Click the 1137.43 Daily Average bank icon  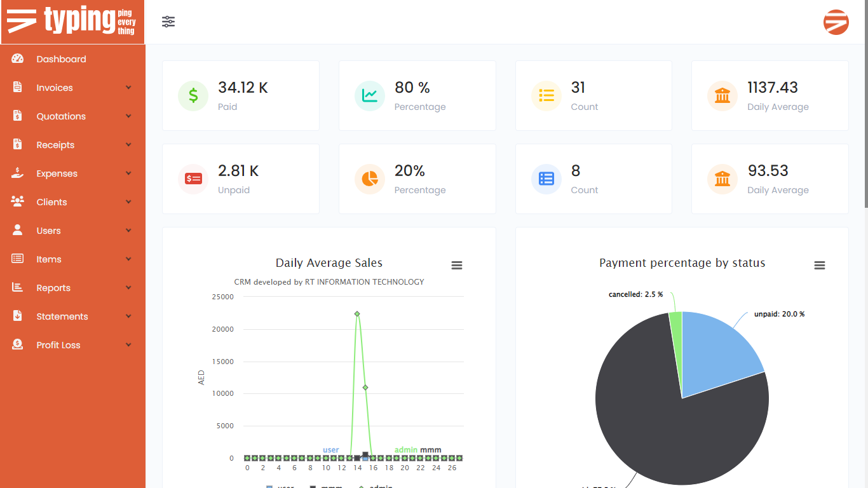tap(722, 96)
